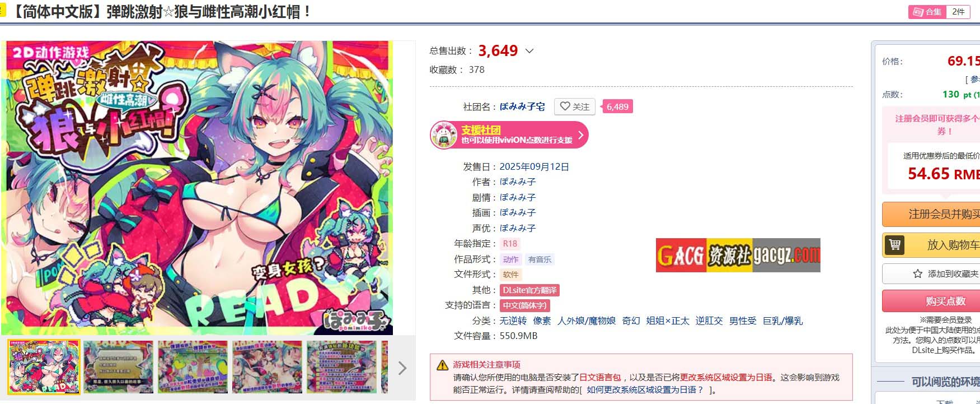Select the first cover thumbnail
The height and width of the screenshot is (404, 980).
[x=44, y=367]
